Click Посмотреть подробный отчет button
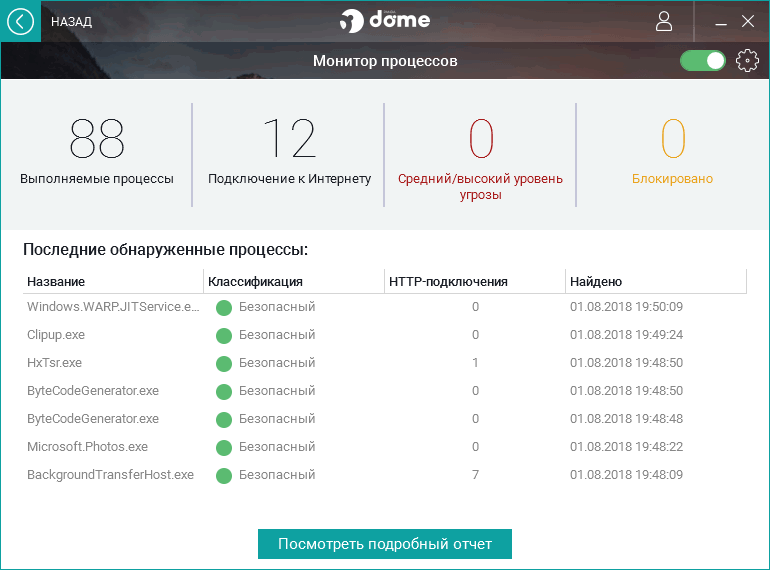 coord(385,544)
